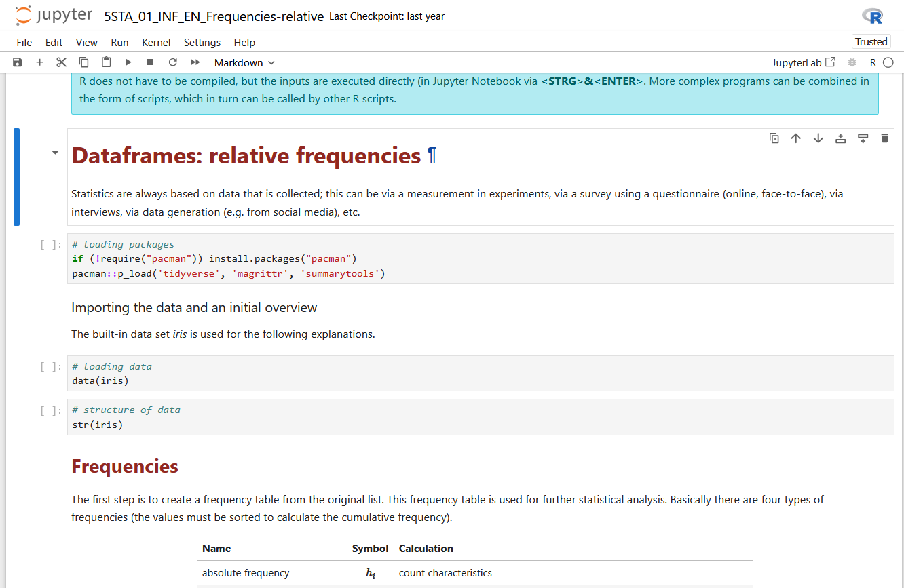
Task: Interrupt the kernel with the stop icon
Action: (151, 62)
